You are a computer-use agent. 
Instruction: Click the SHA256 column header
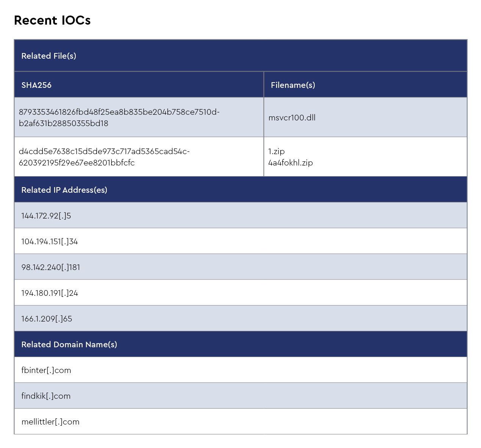36,85
